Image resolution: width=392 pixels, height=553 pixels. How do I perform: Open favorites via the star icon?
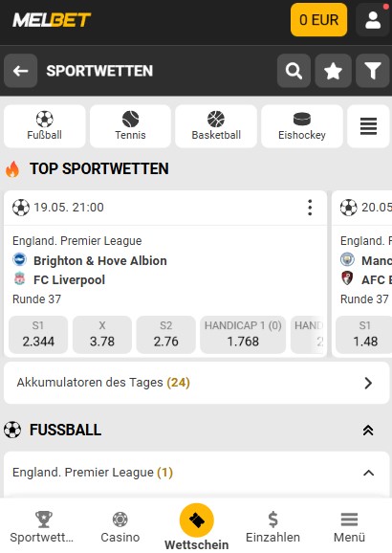333,71
